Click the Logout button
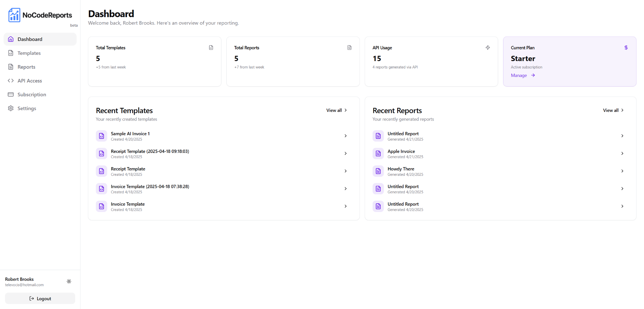This screenshot has height=309, width=644. 40,299
